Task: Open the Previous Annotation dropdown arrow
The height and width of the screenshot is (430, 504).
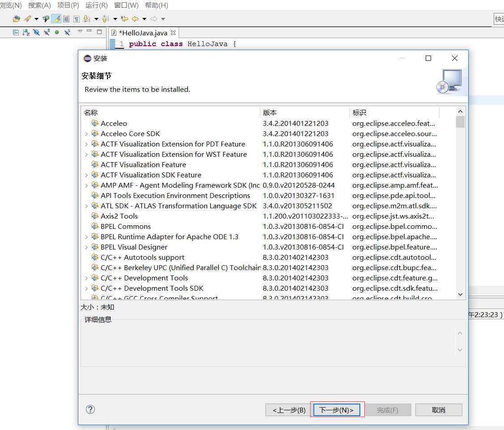Action: (115, 19)
